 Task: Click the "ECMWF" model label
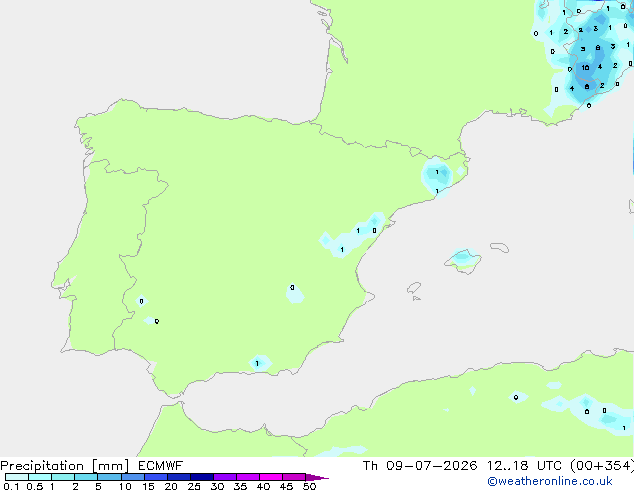point(160,466)
